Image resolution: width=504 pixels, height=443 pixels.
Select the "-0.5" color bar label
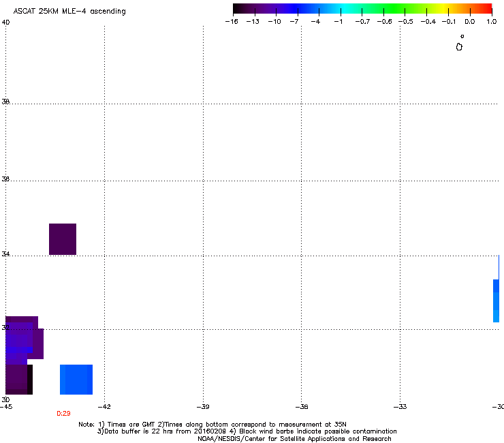tap(406, 22)
